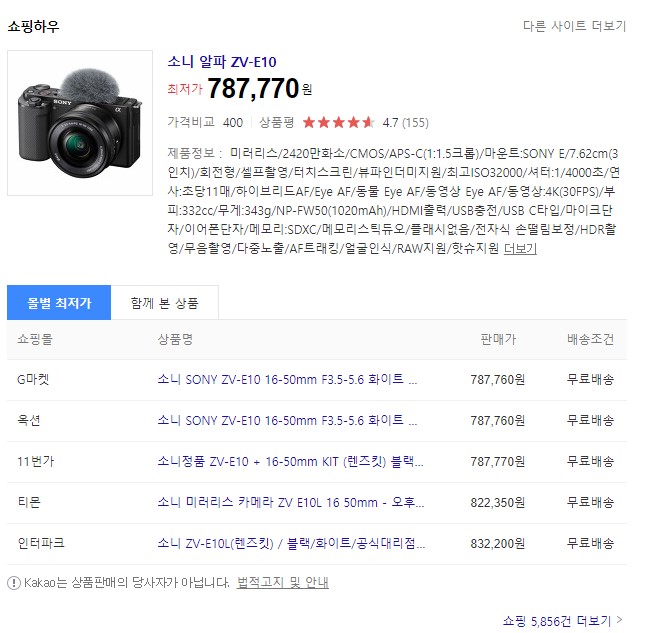Open 옥션 listing for ZV-E10 화이트
This screenshot has width=653, height=633.
pyautogui.click(x=287, y=420)
